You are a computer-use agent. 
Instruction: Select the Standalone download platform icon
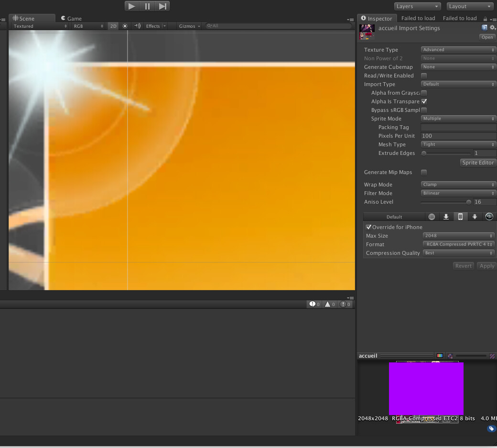click(x=446, y=217)
